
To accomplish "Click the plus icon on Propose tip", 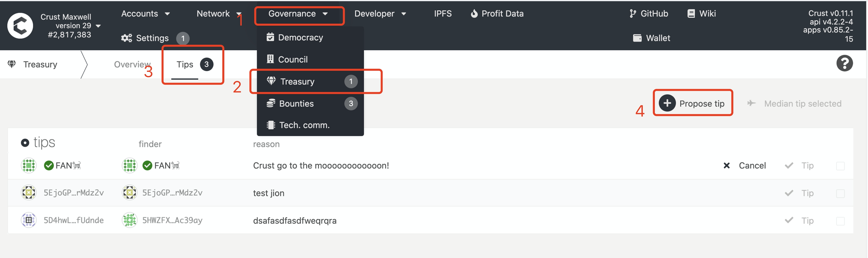I will pyautogui.click(x=667, y=103).
